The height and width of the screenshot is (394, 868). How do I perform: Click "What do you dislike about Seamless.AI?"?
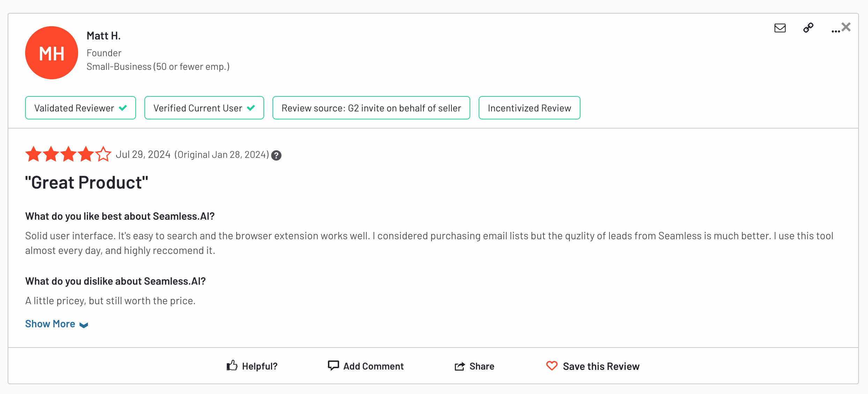[115, 281]
